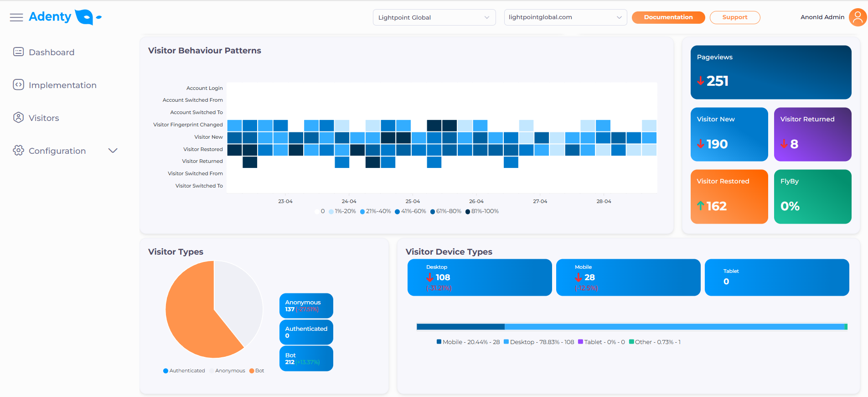
Task: Toggle the 81%-100% heatmap legend item
Action: [482, 211]
